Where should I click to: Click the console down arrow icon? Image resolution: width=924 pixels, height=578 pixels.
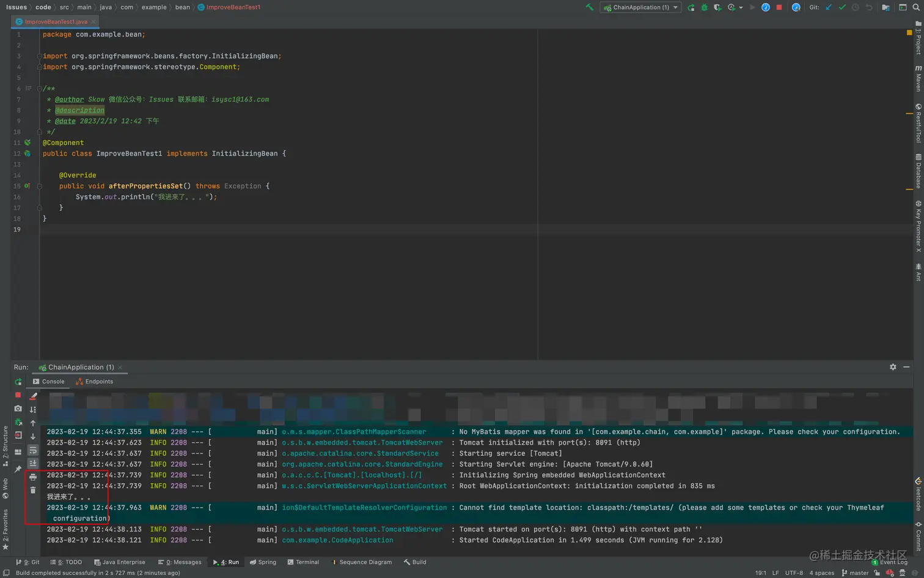[33, 437]
